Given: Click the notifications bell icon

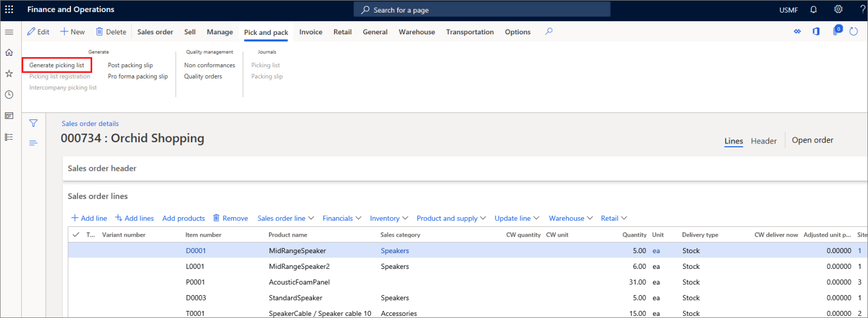Looking at the screenshot, I should click(x=813, y=10).
